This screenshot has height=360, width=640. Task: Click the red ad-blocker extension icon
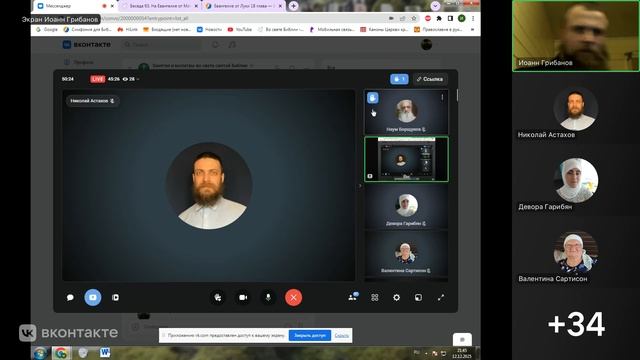pos(428,18)
